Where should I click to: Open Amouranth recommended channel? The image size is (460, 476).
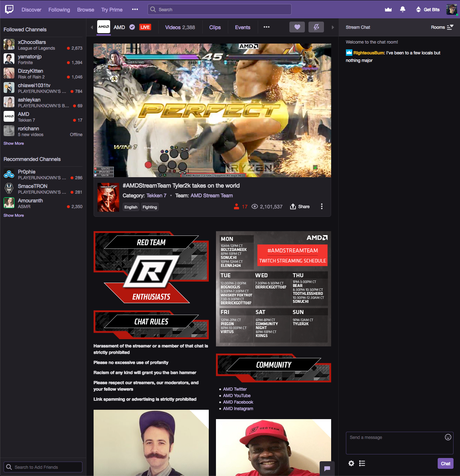(43, 203)
